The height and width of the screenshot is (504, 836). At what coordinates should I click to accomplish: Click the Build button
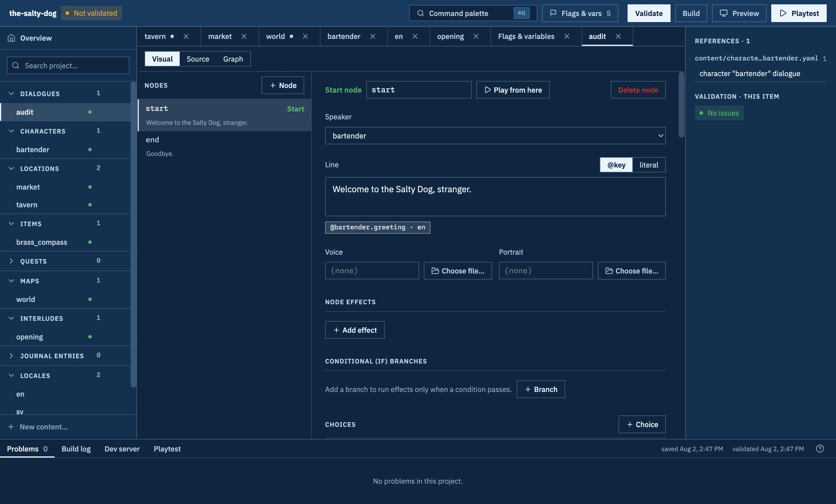tap(691, 13)
